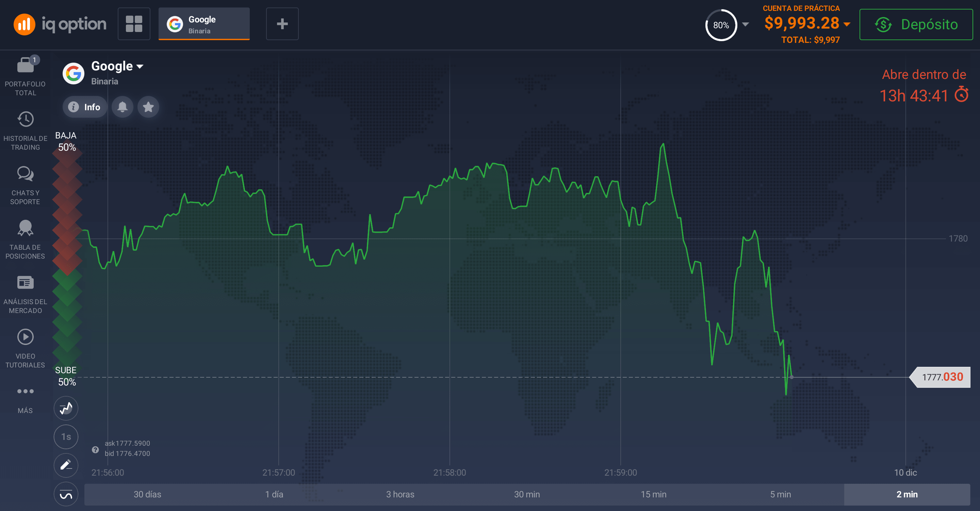Viewport: 980px width, 511px height.
Task: Switch to the Google Binaria tab
Action: [x=204, y=24]
